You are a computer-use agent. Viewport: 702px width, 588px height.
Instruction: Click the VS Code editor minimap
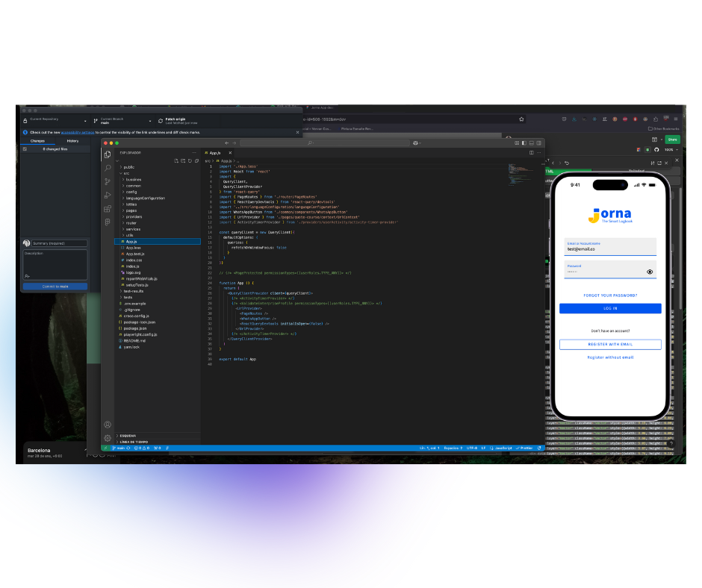coord(521,174)
